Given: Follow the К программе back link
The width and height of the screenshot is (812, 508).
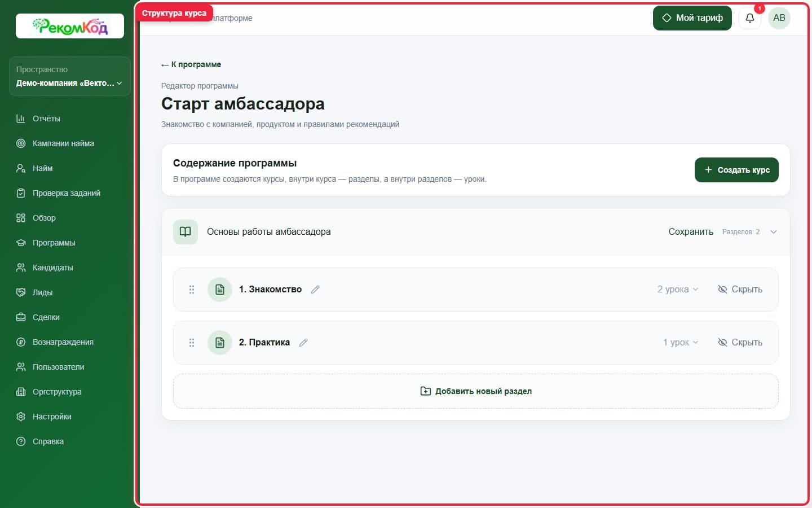Looking at the screenshot, I should click(x=191, y=64).
